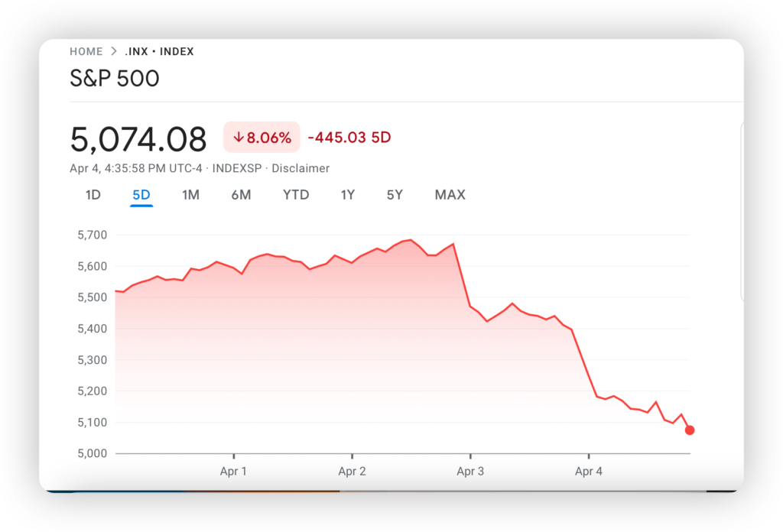Click the .INX • INDEX breadcrumb
Screen dimensions: 783x532
pyautogui.click(x=159, y=52)
